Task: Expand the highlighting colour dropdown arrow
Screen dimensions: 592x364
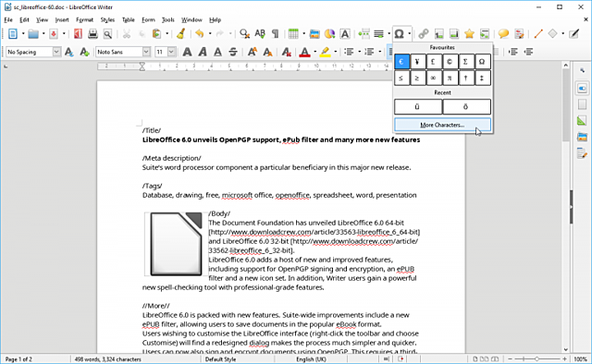Action: click(x=335, y=52)
